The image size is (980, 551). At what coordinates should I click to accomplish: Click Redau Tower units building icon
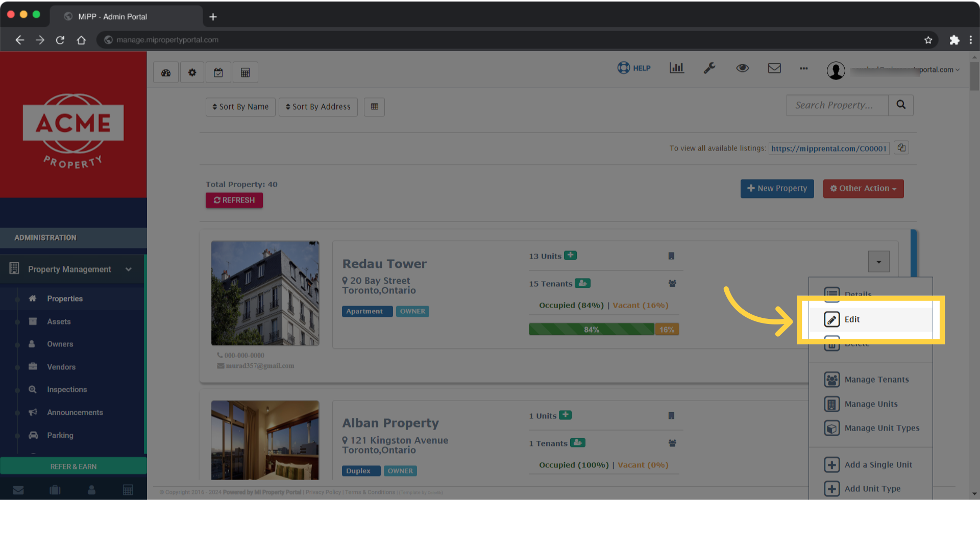[671, 256]
